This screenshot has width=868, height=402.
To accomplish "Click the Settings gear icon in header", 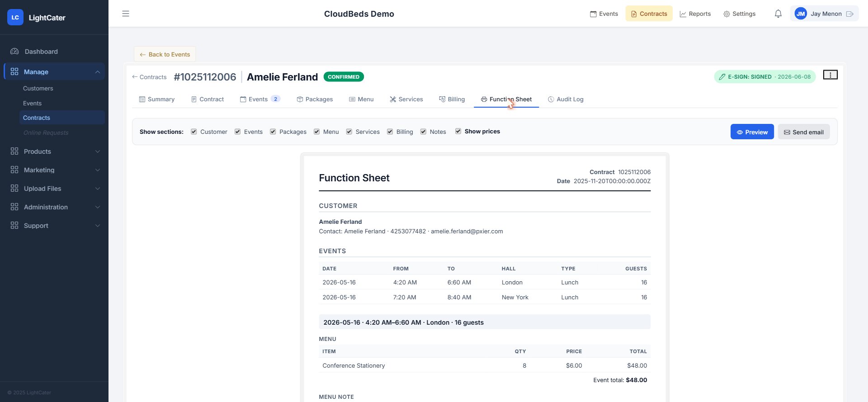I will 726,14.
